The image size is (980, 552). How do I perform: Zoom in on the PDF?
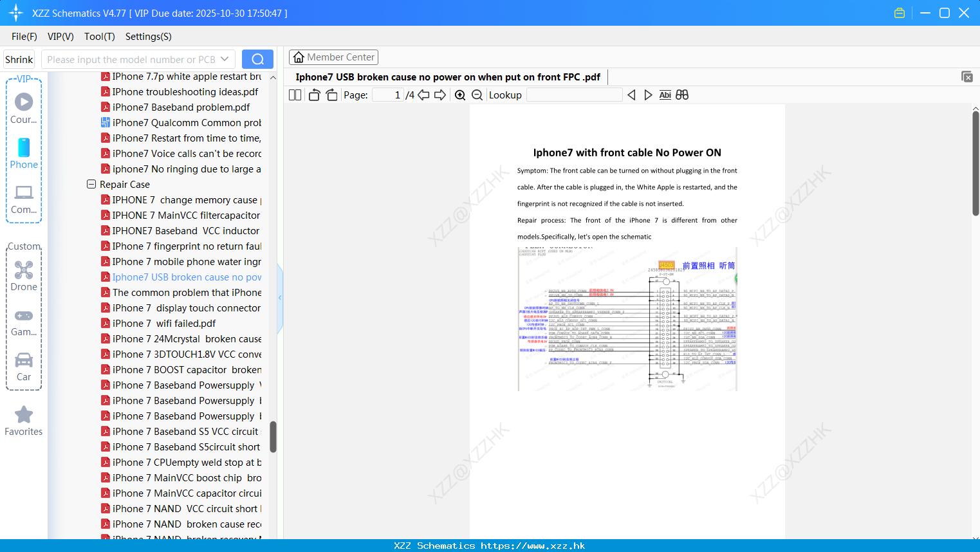coord(460,95)
